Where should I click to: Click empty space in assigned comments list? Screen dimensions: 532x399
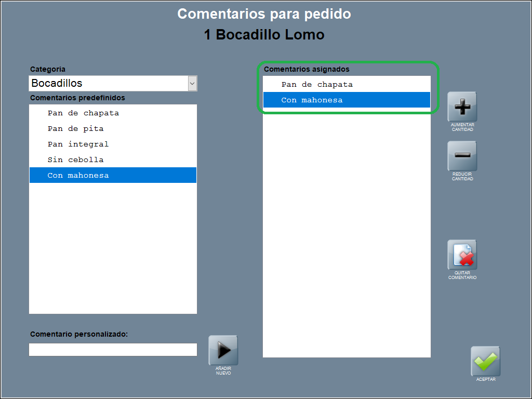347,234
